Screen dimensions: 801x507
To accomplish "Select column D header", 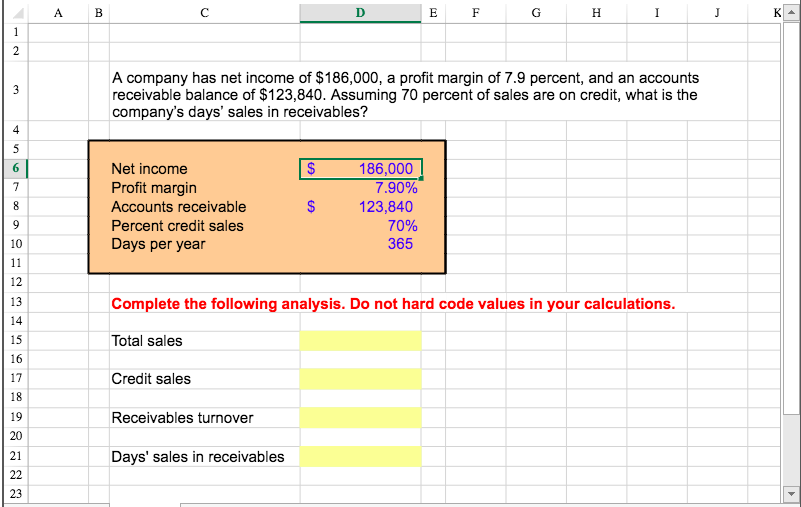I will (x=360, y=13).
